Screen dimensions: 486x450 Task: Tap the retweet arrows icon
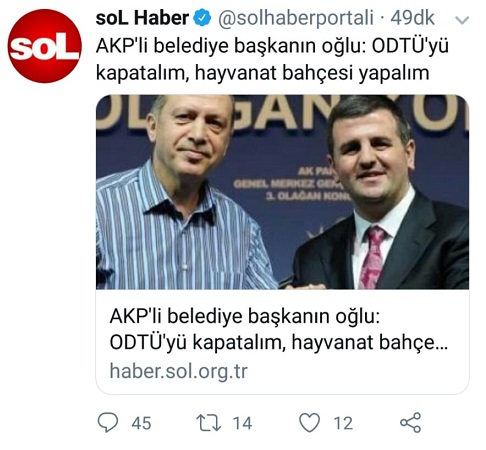click(209, 423)
